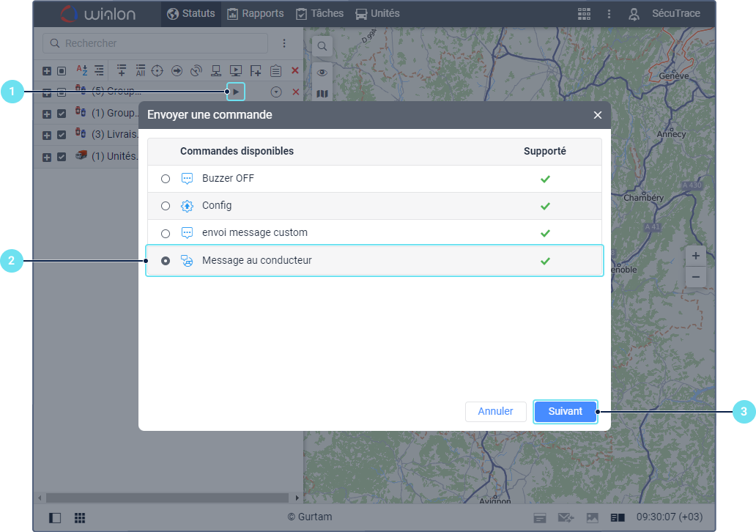
Task: Click send command play icon for (5) Group
Action: [x=236, y=92]
